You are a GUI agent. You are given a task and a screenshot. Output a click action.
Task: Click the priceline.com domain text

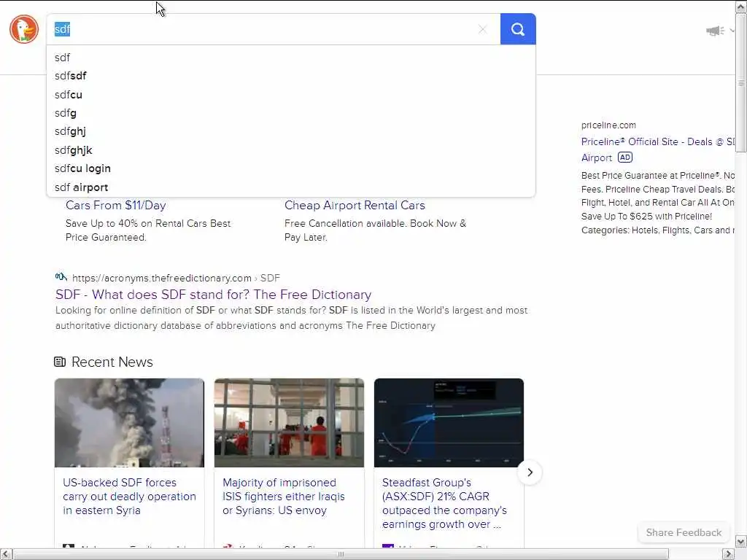[x=608, y=125]
